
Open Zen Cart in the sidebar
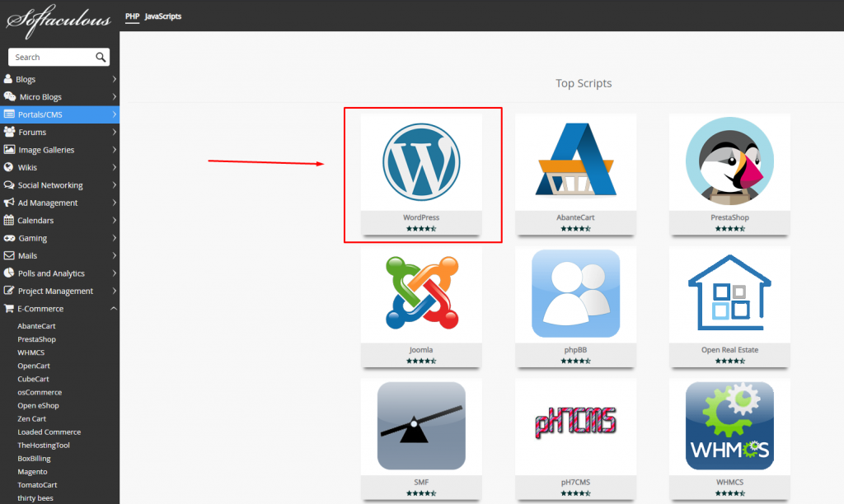pos(32,418)
